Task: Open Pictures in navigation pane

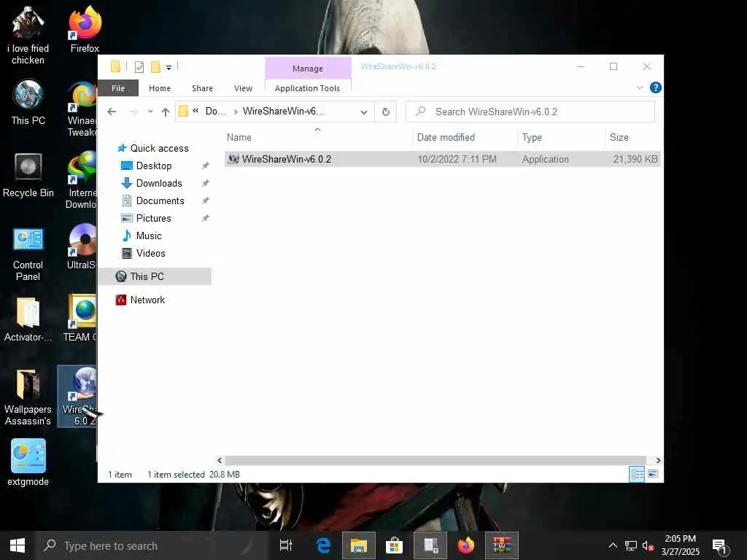Action: coord(153,218)
